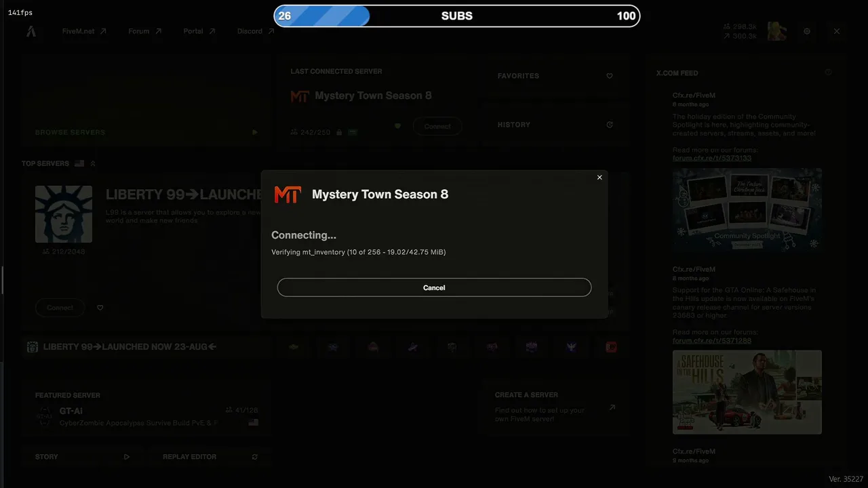Select the LIBERTY 99 LAUNCHED NOW banner tab
The height and width of the screenshot is (488, 868).
tap(146, 347)
